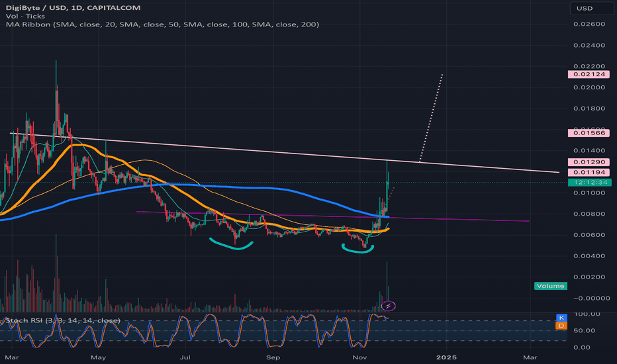Screen dimensions: 617x364
Task: Select the pink descending trendline
Action: click(284, 153)
